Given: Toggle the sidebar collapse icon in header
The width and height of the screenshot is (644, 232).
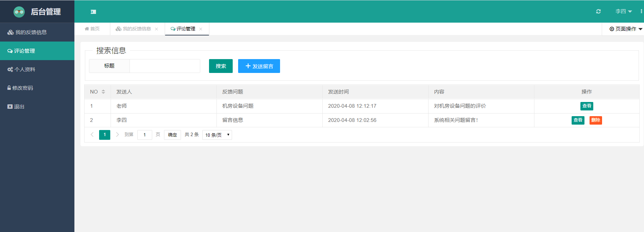Looking at the screenshot, I should [x=93, y=12].
